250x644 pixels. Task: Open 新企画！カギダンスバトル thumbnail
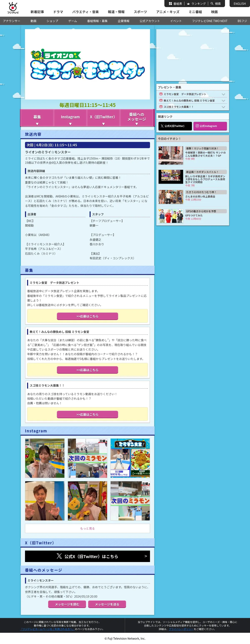coord(171,177)
